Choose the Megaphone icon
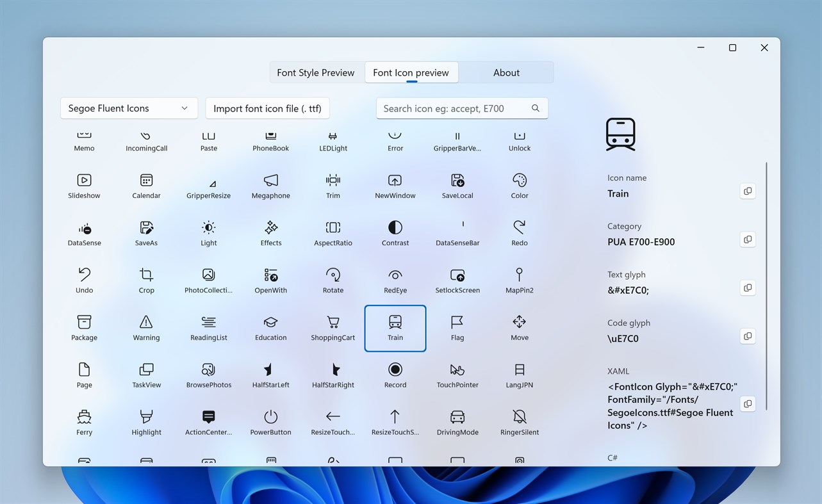Viewport: 822px width, 504px height. pos(270,186)
